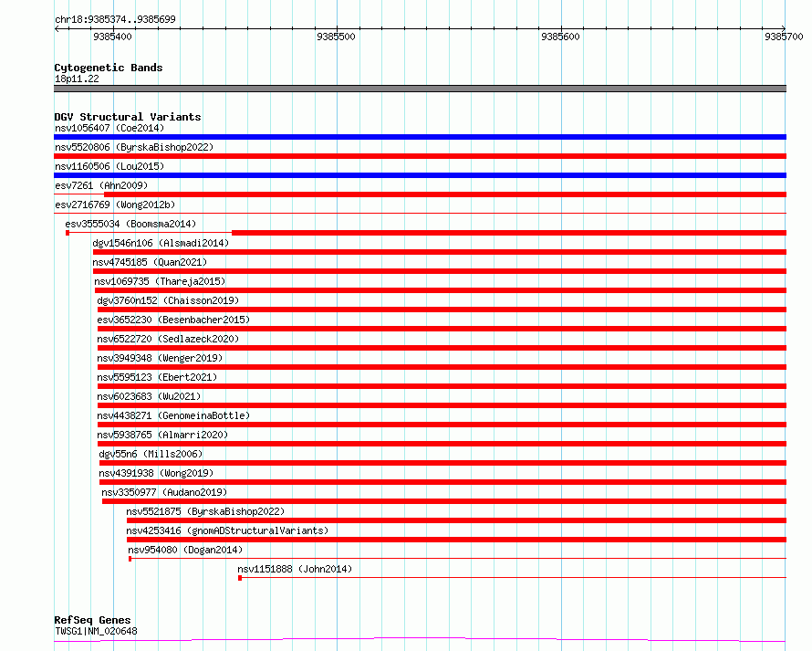
Task: Click the dgv1546n106 (Alsmadi2014) label
Action: coord(161,243)
